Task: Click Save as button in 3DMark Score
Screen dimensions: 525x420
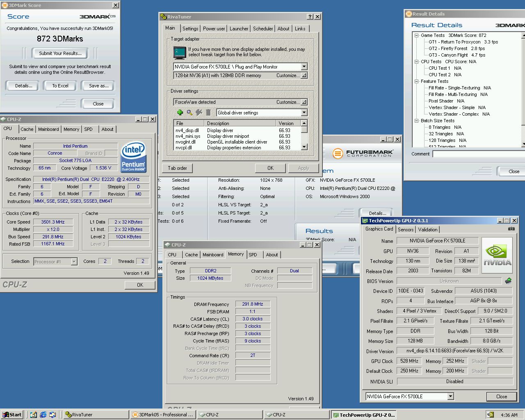Action: [98, 86]
